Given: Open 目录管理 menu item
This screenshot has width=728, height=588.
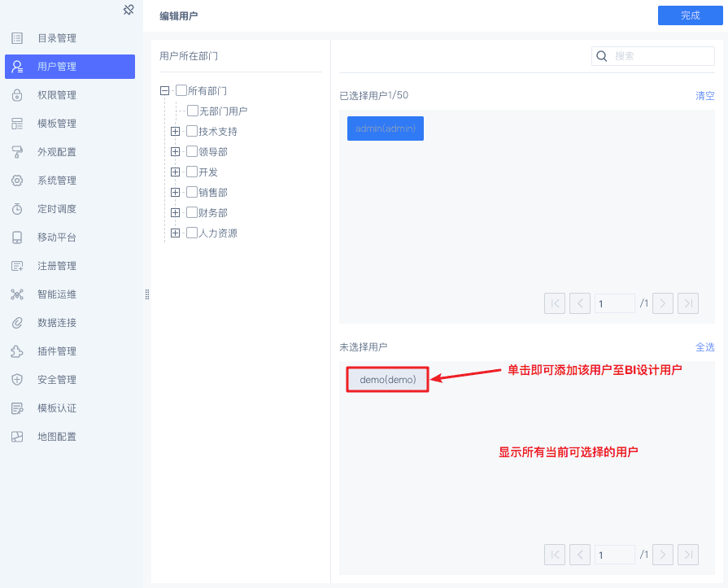Looking at the screenshot, I should [x=70, y=38].
